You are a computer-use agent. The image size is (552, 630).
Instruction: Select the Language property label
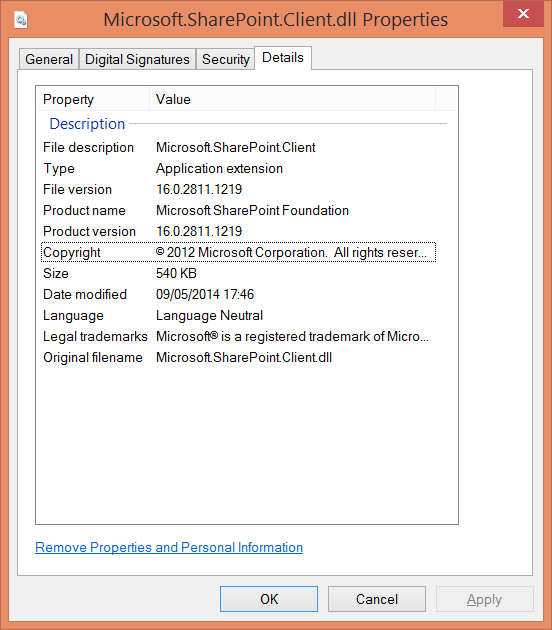tap(73, 315)
